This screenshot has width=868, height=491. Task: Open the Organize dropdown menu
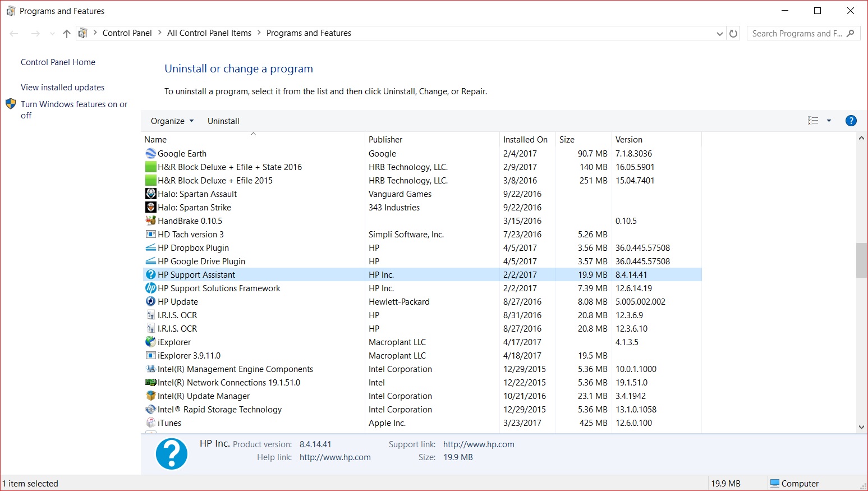click(171, 121)
